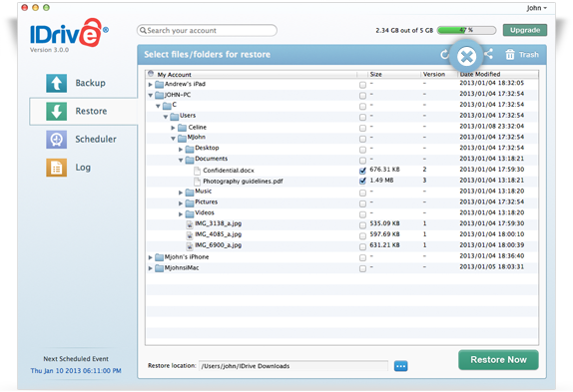
Task: Open the Log tab label
Action: (83, 168)
